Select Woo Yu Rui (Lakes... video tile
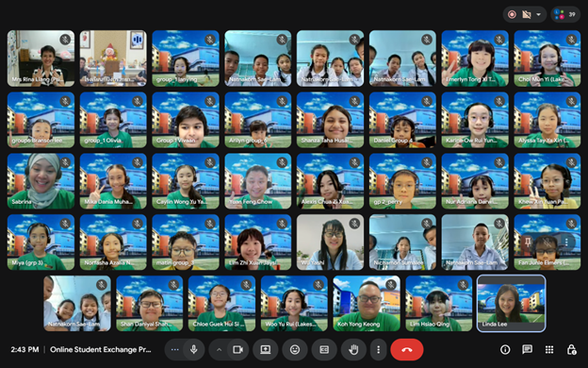Viewport: 588px width, 368px height. click(294, 304)
